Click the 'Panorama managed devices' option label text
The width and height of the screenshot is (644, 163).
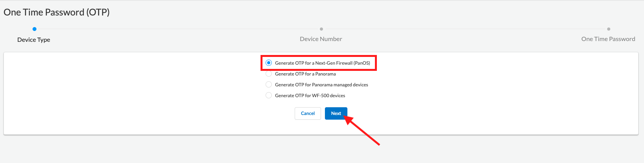pyautogui.click(x=321, y=85)
